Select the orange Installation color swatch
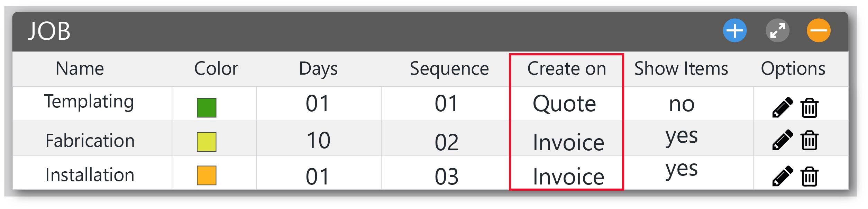Screen dimensions: 868x209 point(207,175)
